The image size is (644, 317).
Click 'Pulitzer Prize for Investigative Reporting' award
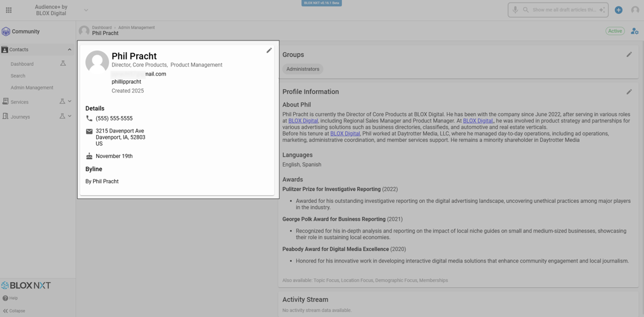coord(331,189)
